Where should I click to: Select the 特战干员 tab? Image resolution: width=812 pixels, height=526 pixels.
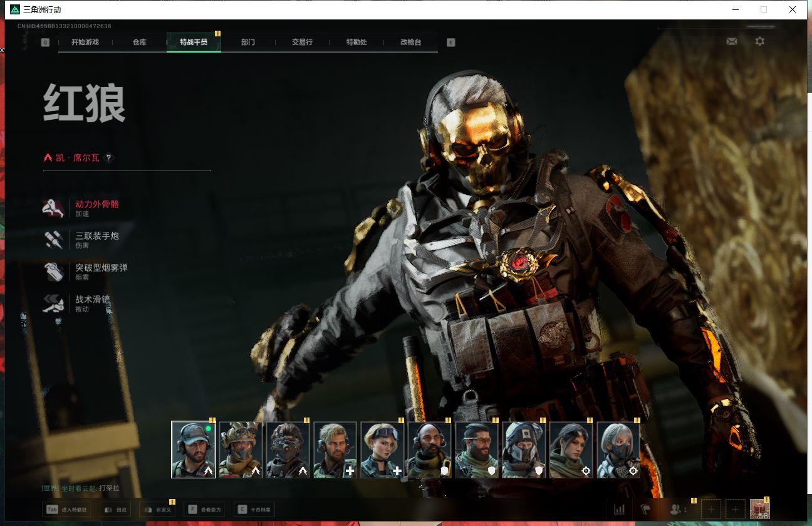tap(194, 42)
